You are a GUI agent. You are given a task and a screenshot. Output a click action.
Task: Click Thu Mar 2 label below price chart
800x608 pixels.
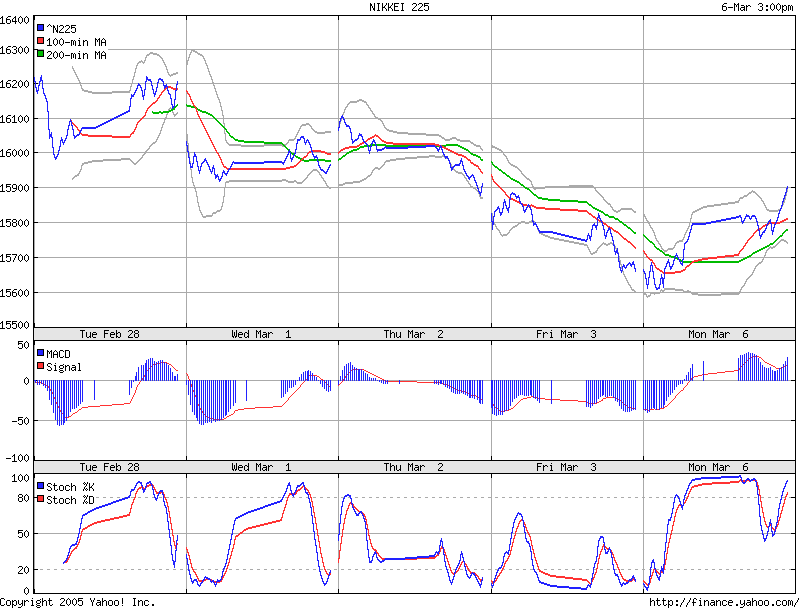[414, 334]
